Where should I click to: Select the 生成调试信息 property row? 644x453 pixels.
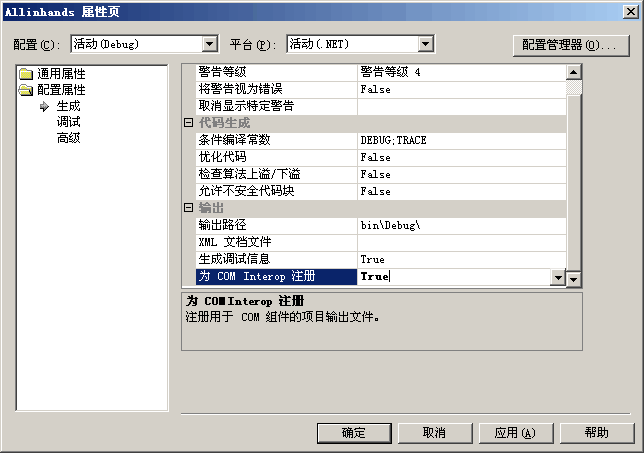[x=276, y=260]
